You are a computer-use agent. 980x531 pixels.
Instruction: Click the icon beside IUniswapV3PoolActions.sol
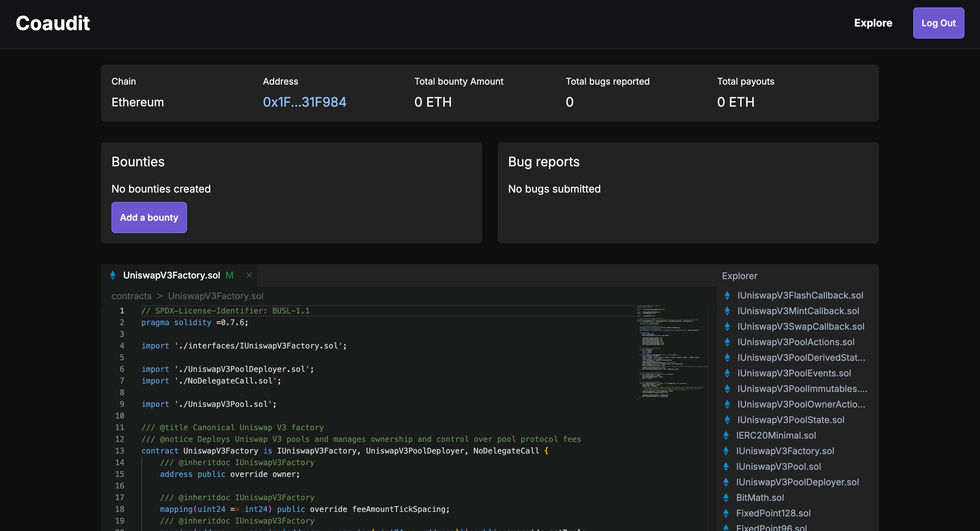pos(727,342)
